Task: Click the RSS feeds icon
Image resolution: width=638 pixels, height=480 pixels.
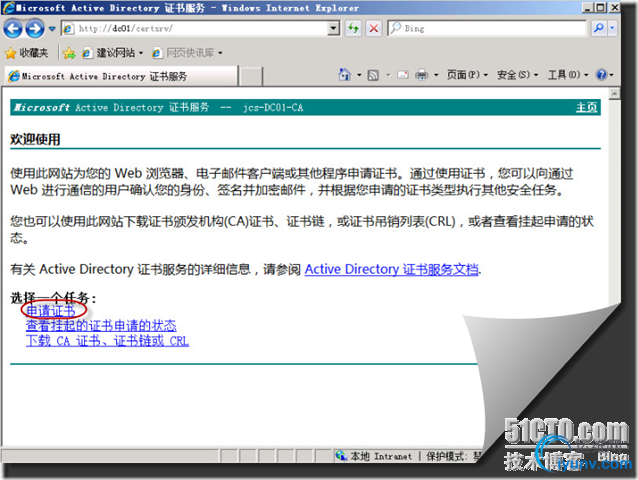Action: pos(373,75)
